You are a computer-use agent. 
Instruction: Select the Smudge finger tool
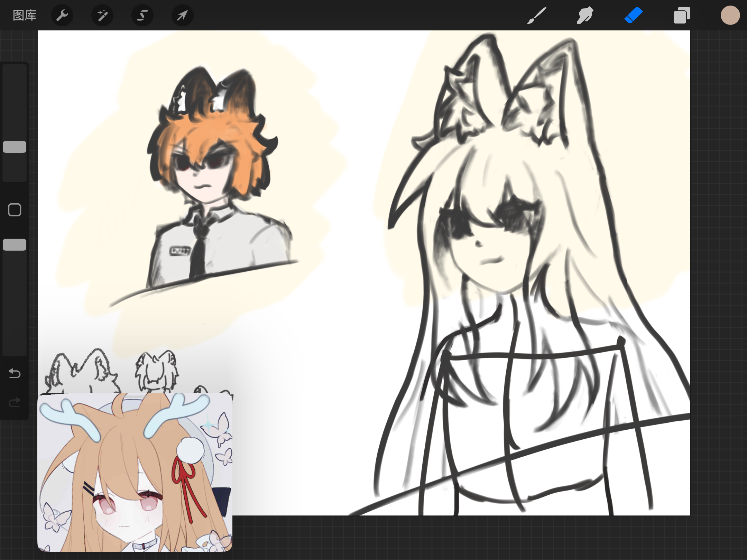[x=585, y=15]
